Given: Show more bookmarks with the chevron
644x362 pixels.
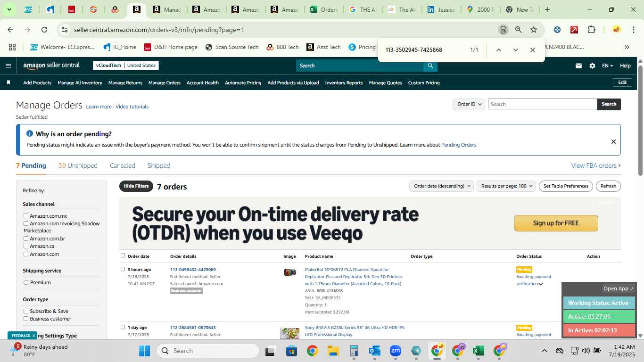Looking at the screenshot, I should (627, 47).
